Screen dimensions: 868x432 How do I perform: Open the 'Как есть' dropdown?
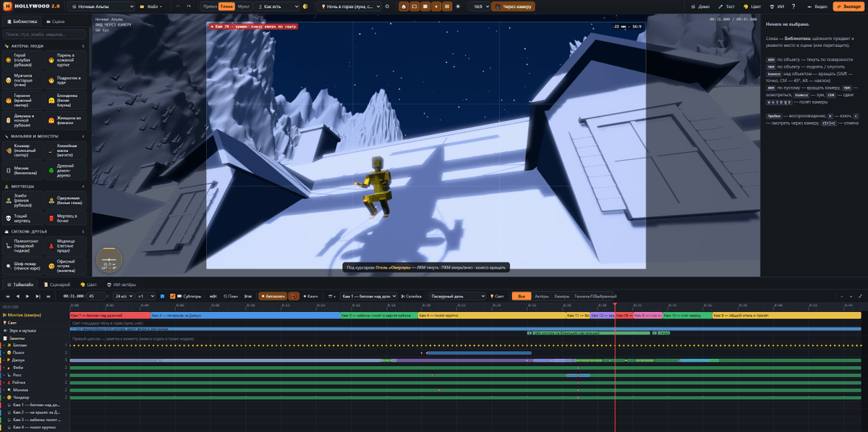point(278,7)
